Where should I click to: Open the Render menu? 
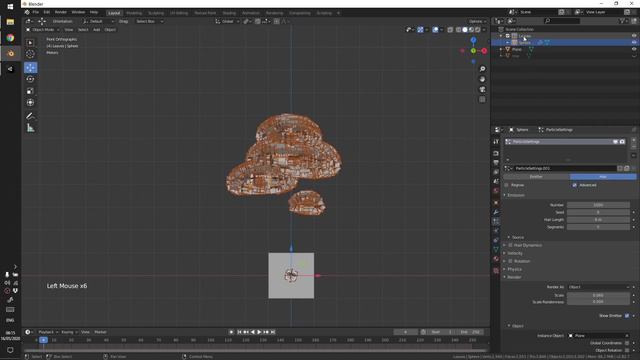(x=60, y=13)
